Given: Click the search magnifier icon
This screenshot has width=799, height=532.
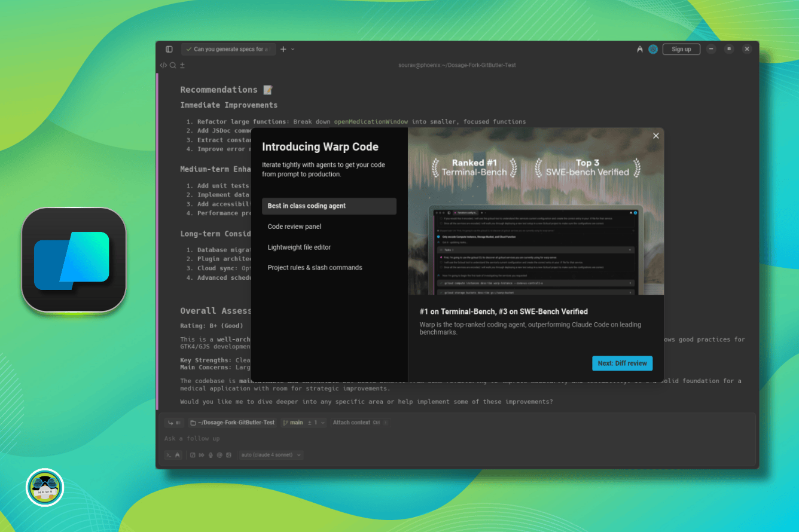Looking at the screenshot, I should tap(173, 65).
